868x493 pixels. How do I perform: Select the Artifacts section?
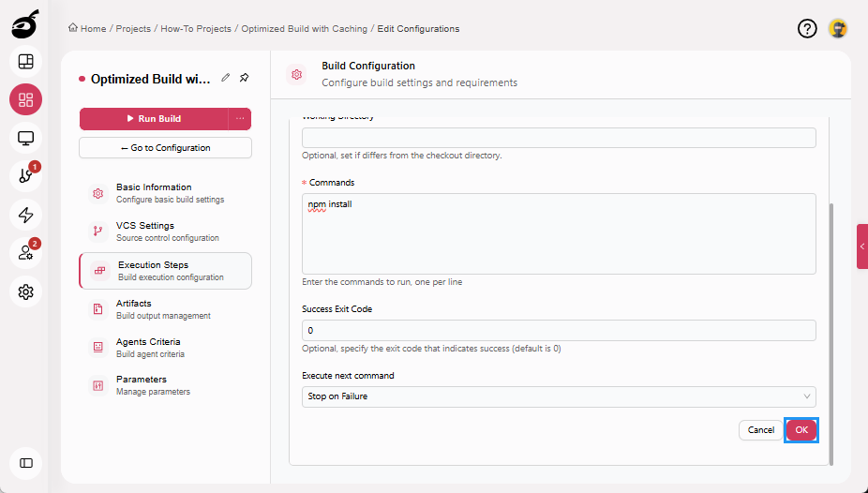165,308
